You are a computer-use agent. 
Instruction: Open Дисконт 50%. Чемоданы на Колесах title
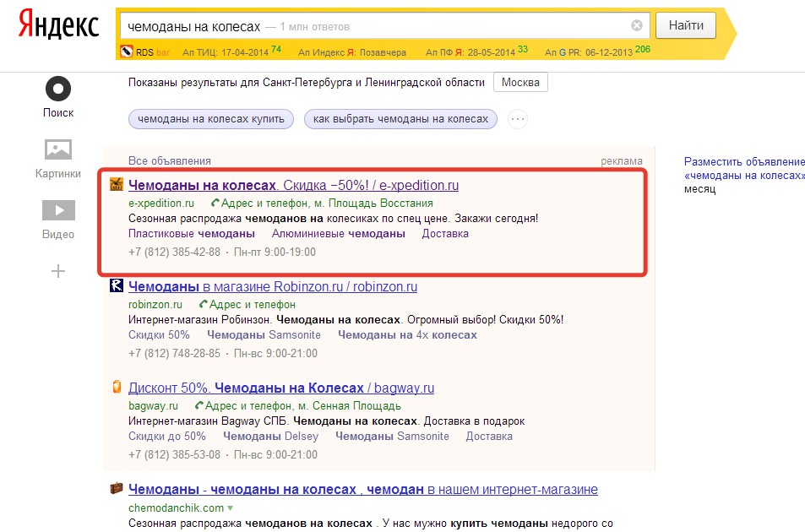point(280,388)
